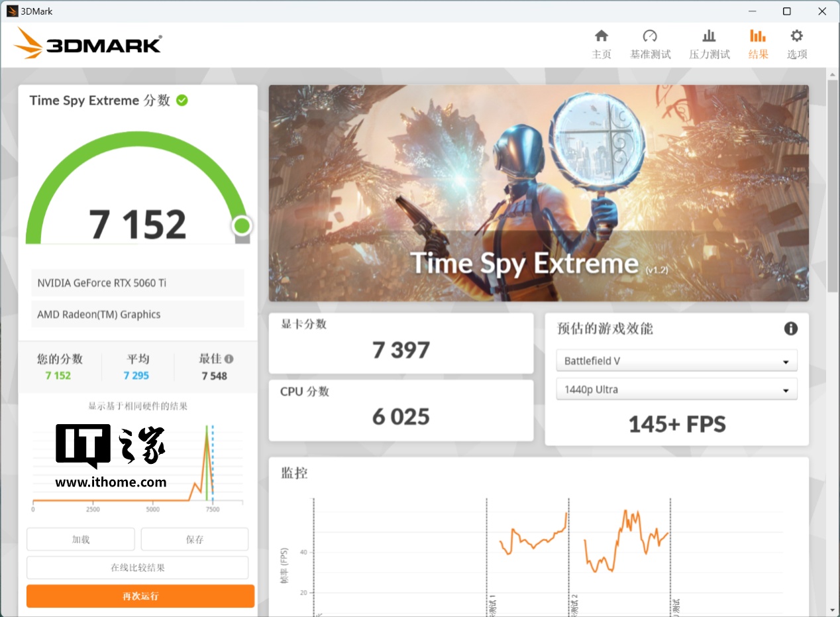Image resolution: width=840 pixels, height=617 pixels.
Task: Open Options (选项) gear icon
Action: (796, 37)
